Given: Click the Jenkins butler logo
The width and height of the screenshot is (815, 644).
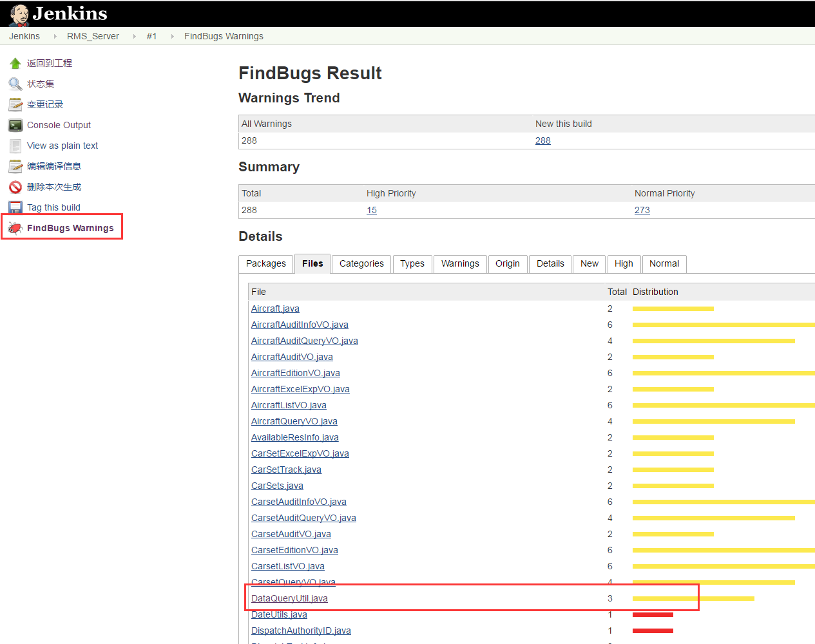Looking at the screenshot, I should click(x=19, y=14).
